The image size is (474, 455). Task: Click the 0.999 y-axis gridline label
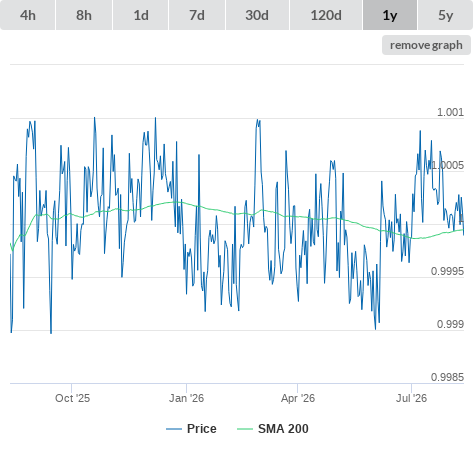pos(450,324)
